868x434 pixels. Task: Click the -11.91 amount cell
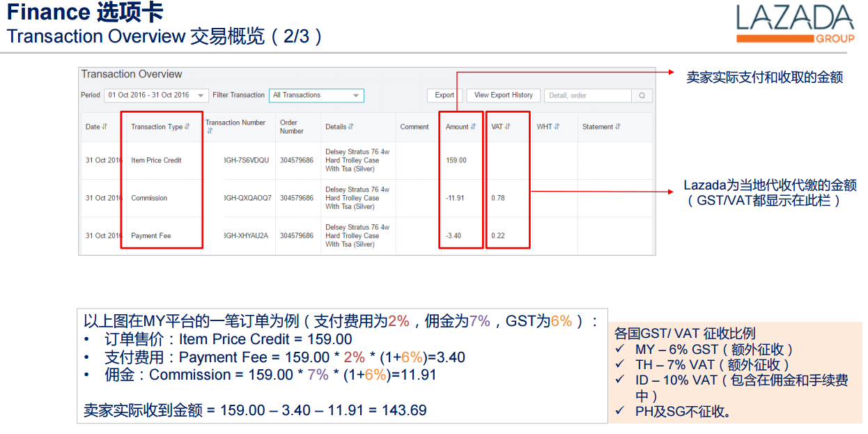[x=455, y=198]
